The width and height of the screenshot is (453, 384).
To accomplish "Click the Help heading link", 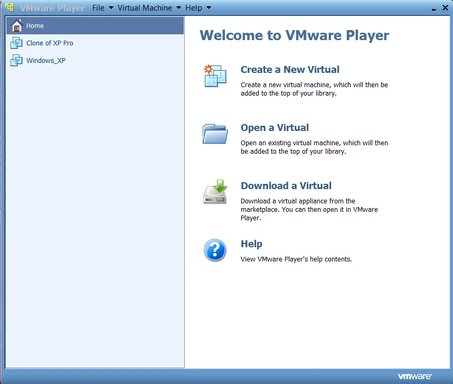I will click(x=251, y=244).
